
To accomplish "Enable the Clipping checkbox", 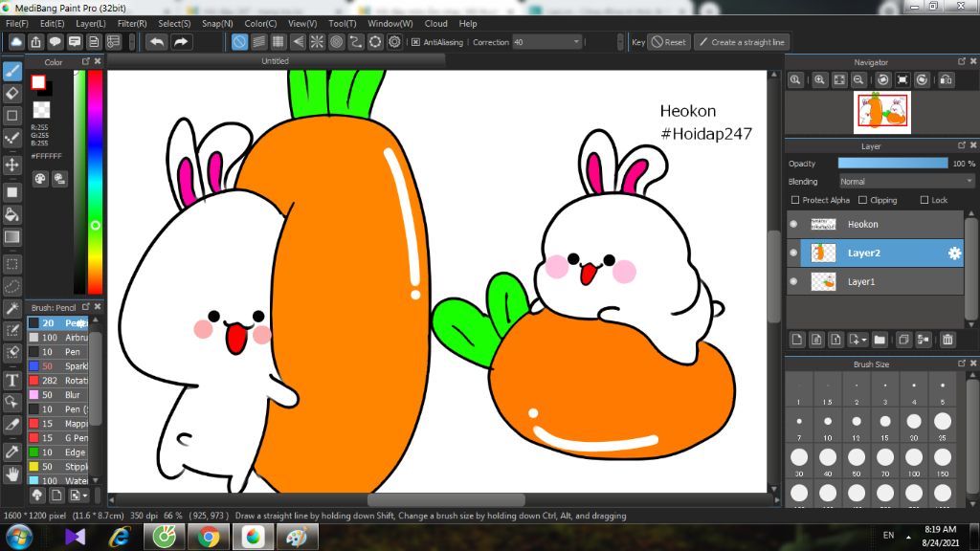I will [862, 200].
